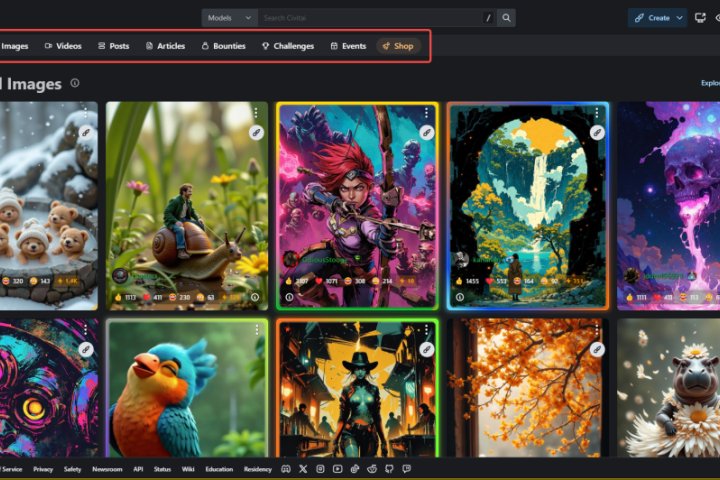Open the X (Twitter) footer icon
This screenshot has height=480, width=720.
tap(303, 468)
